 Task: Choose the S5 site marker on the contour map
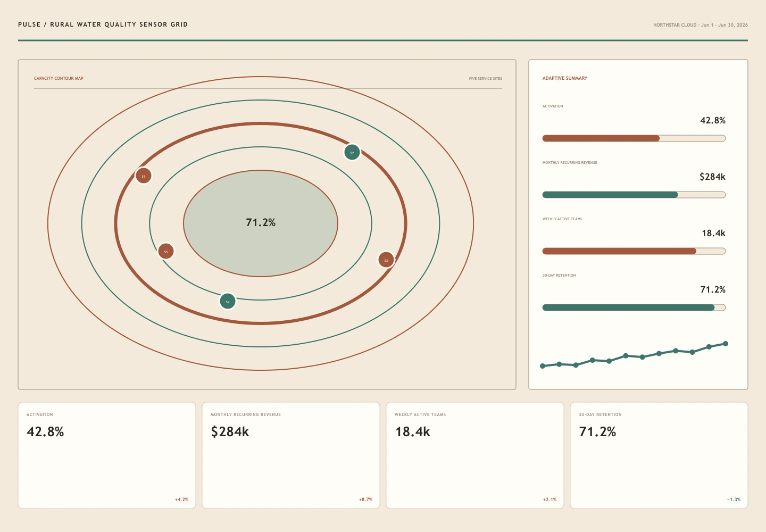(166, 251)
